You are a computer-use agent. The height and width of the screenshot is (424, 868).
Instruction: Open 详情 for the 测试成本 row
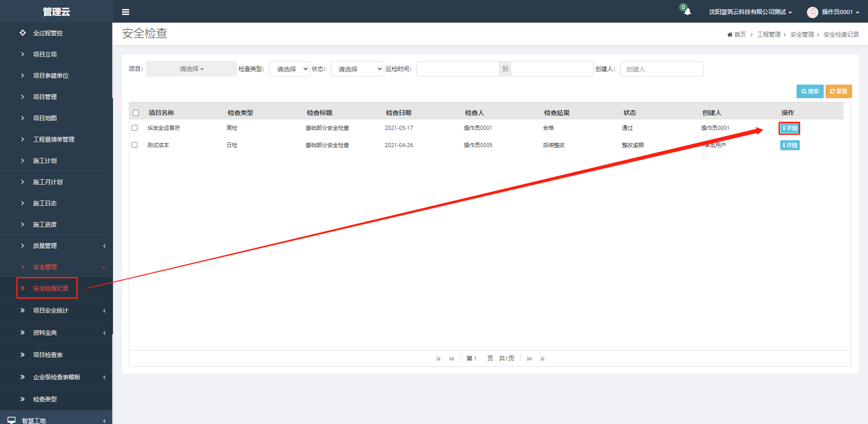point(790,145)
